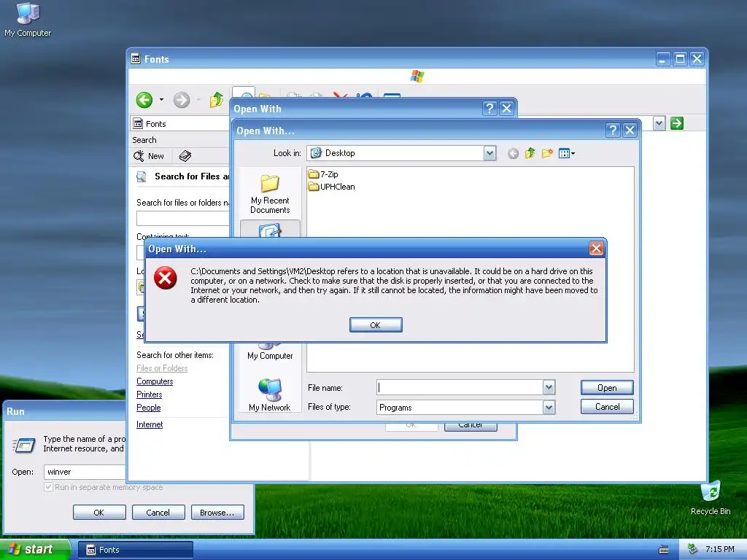Viewport: 747px width, 560px height.
Task: Click Cancel in the back Open With dialog
Action: [x=471, y=426]
